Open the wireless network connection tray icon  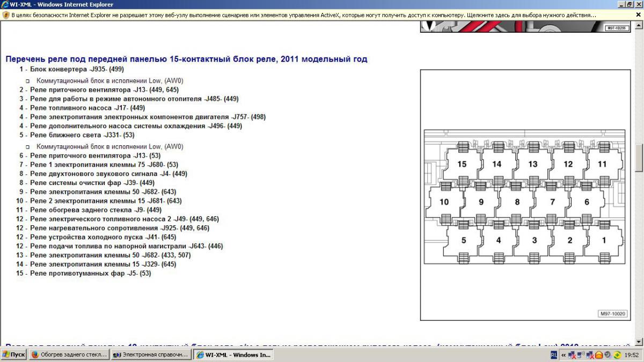point(581,354)
